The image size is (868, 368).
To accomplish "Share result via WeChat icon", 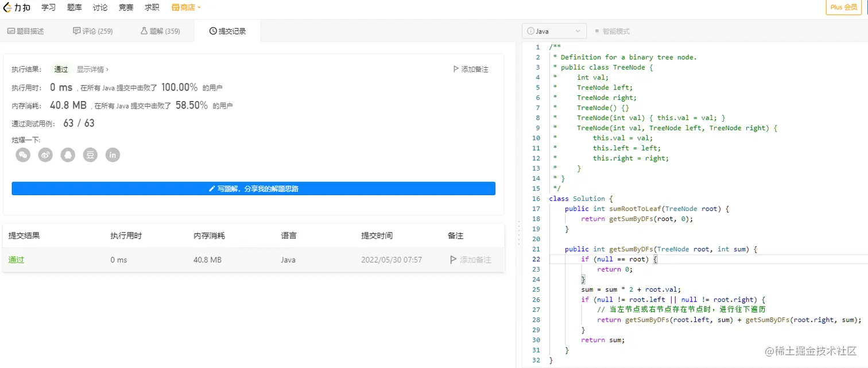I will point(23,155).
